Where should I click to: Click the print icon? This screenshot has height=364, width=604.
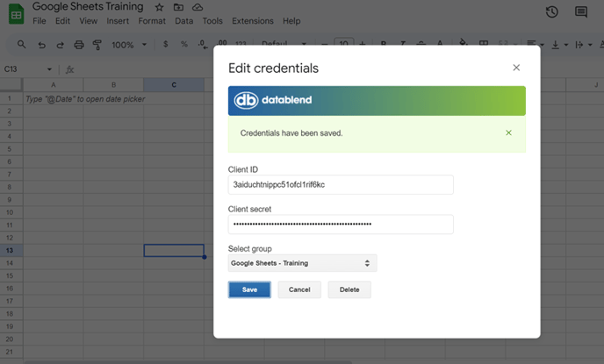(x=79, y=45)
